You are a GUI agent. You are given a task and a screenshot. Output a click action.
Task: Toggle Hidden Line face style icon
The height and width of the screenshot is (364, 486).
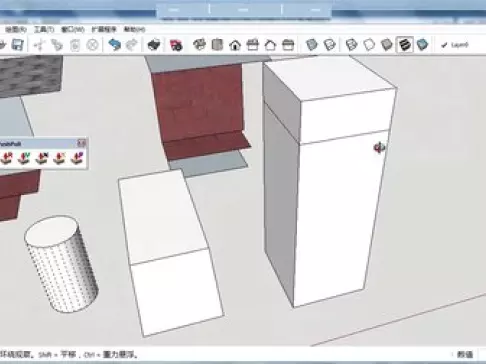point(369,44)
